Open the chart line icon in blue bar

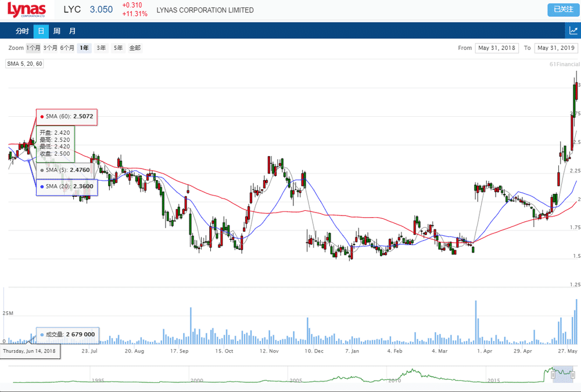(573, 31)
